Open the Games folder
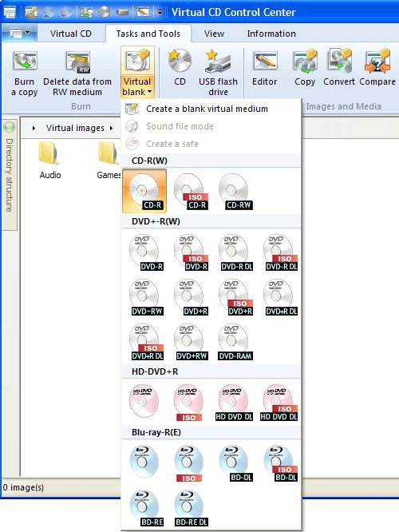399x532 pixels. 109,161
